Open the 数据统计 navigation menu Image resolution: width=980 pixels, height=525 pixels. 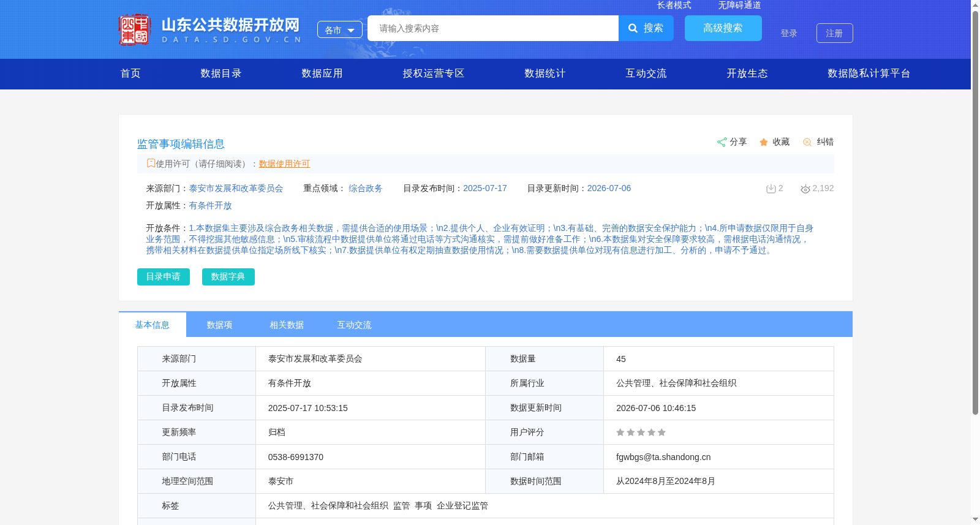(x=545, y=74)
